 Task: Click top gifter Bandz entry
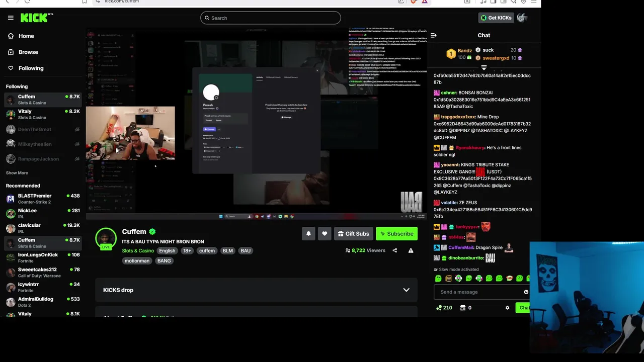459,54
